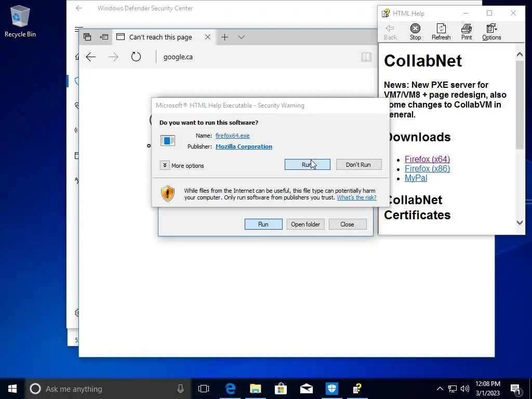The width and height of the screenshot is (532, 399).
Task: Click the volume speaker tray icon
Action: (465, 389)
